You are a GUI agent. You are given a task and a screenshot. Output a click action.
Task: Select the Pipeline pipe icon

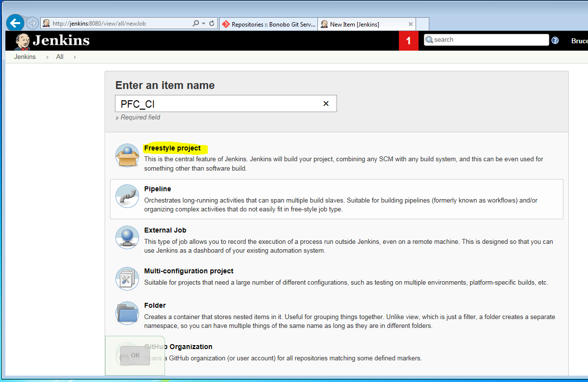point(127,196)
